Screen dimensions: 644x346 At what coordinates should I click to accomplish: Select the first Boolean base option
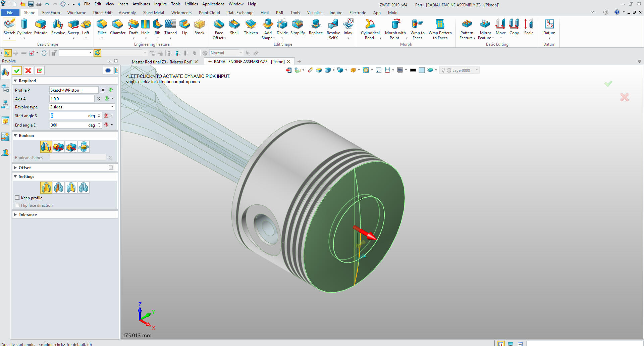[46, 147]
